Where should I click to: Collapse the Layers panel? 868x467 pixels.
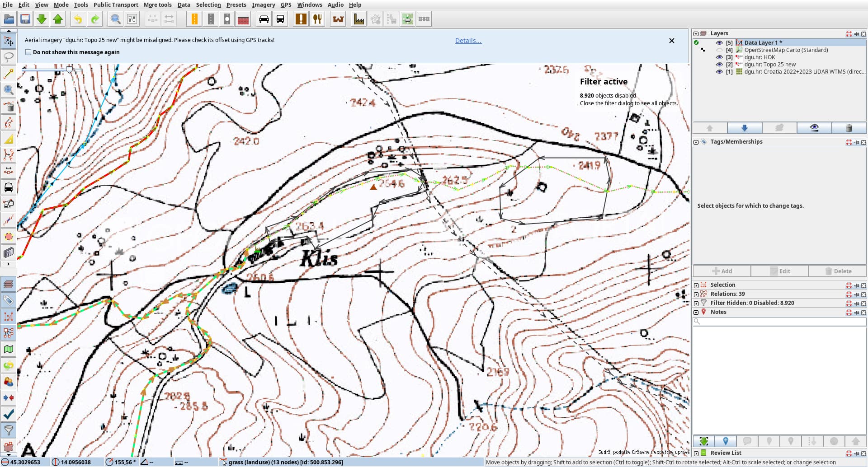click(x=696, y=33)
